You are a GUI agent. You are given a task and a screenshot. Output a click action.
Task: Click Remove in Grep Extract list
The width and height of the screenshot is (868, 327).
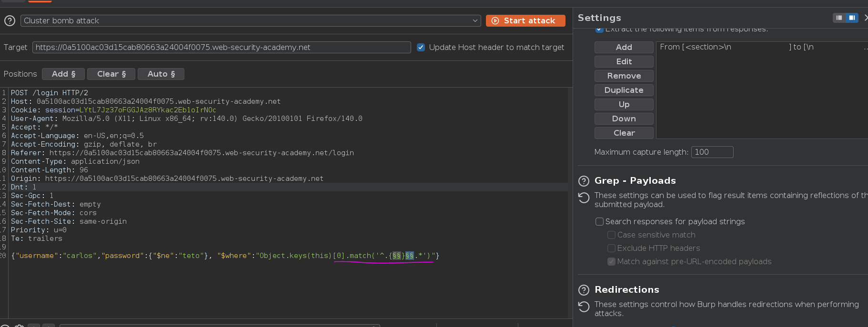click(x=624, y=76)
